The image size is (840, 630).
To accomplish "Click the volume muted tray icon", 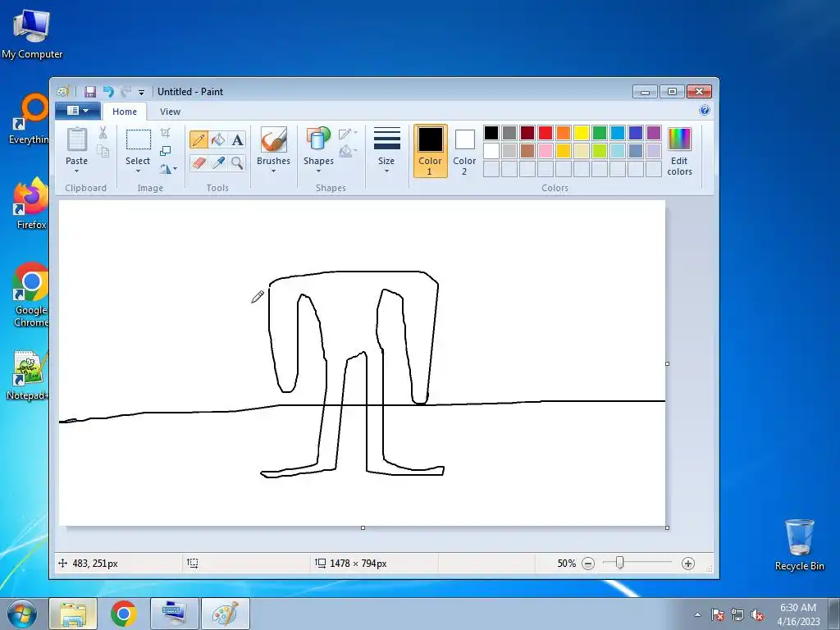I will pyautogui.click(x=757, y=615).
